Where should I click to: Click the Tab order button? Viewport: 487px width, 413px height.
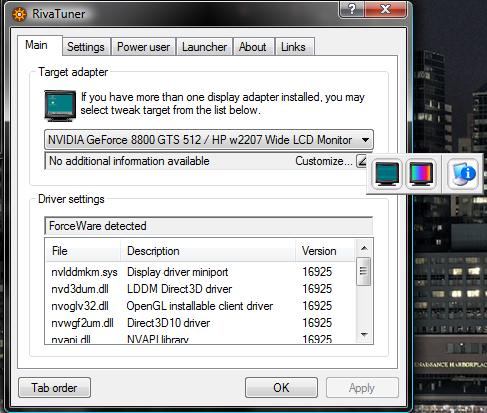pyautogui.click(x=54, y=388)
